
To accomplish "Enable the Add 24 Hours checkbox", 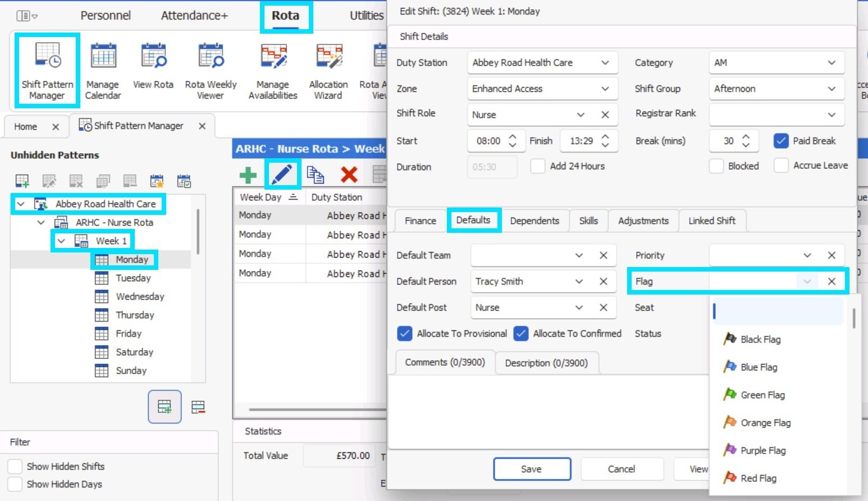I will click(538, 166).
